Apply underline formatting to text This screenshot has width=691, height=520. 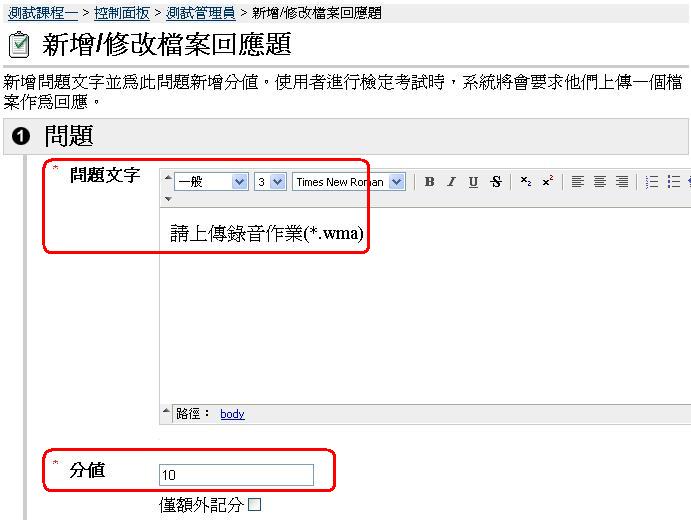[473, 182]
